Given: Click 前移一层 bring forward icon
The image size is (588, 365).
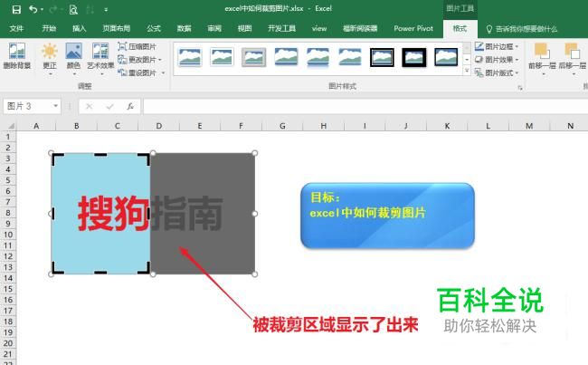Looking at the screenshot, I should coord(542,56).
